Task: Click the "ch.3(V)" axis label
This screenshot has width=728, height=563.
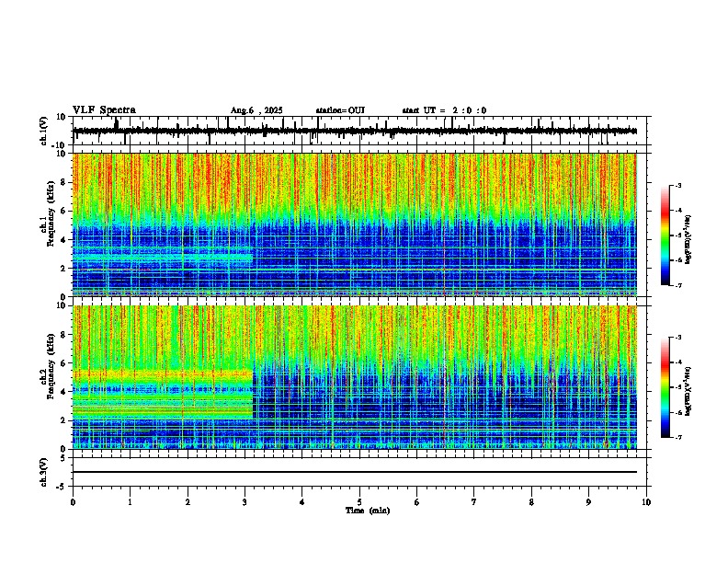Action: (x=43, y=473)
